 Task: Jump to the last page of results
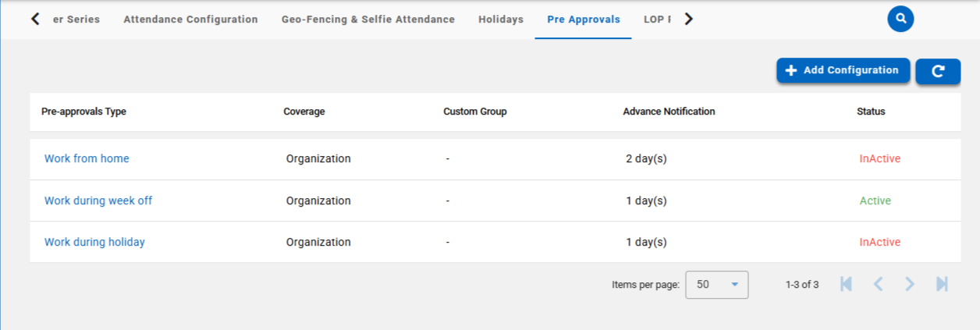(x=942, y=285)
